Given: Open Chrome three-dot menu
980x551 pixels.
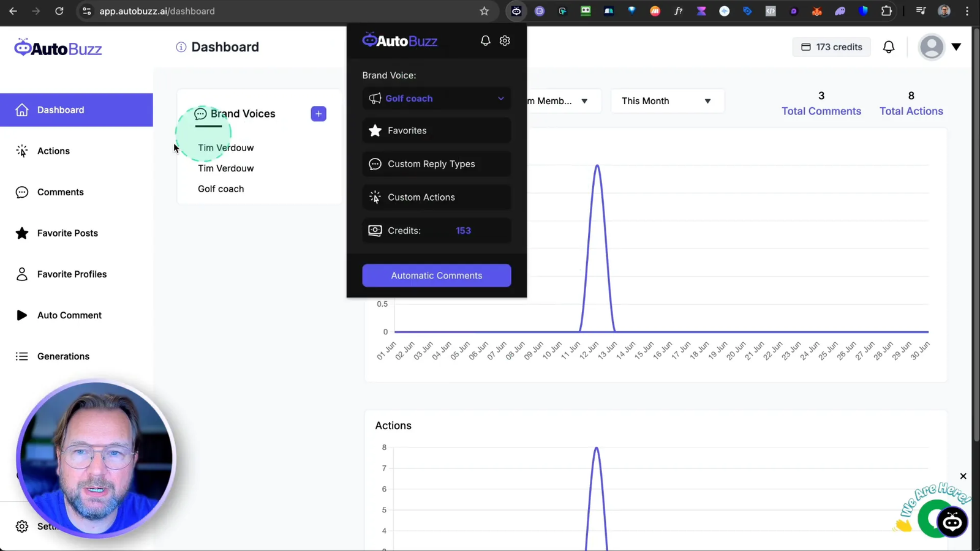Looking at the screenshot, I should click(967, 11).
